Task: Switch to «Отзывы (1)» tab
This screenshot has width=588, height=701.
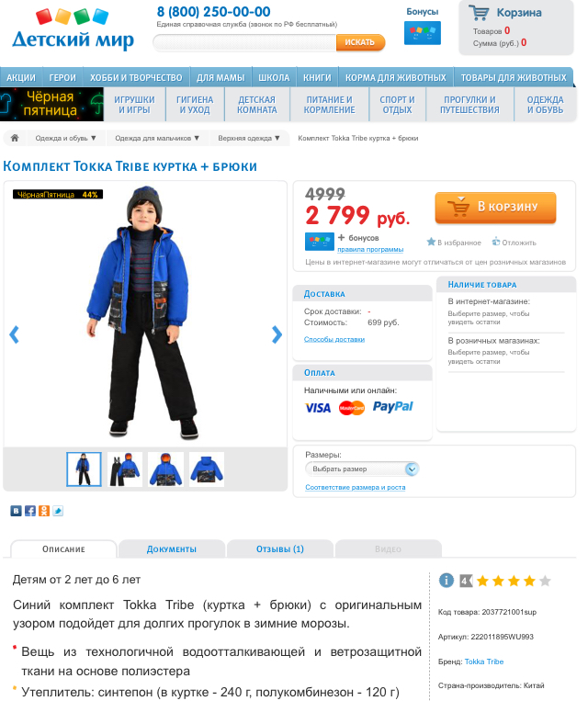Action: (280, 549)
